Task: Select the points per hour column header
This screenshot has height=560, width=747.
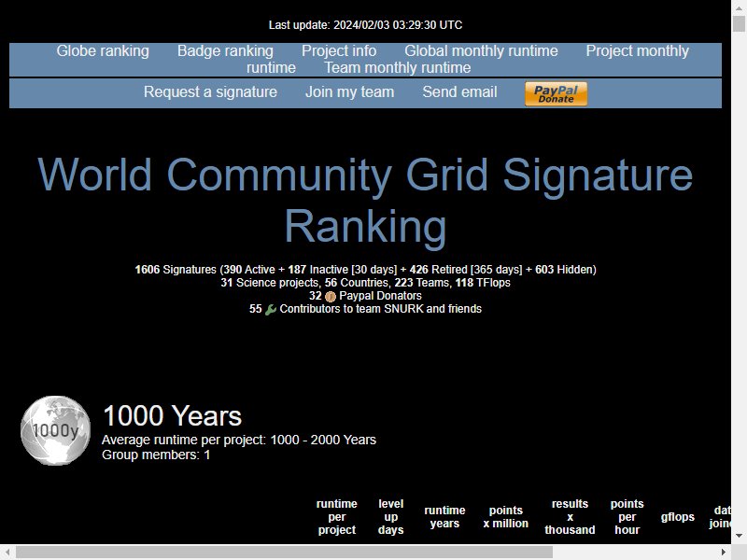Action: tap(627, 517)
